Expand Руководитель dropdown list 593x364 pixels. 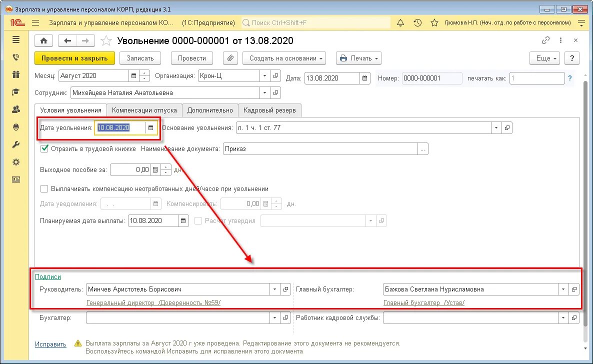(x=275, y=289)
